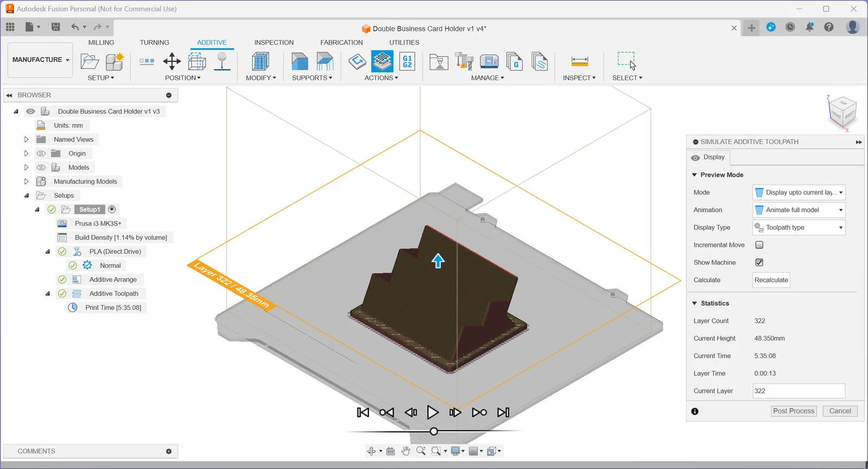Open the FABRICATION tab
868x469 pixels.
[x=341, y=42]
